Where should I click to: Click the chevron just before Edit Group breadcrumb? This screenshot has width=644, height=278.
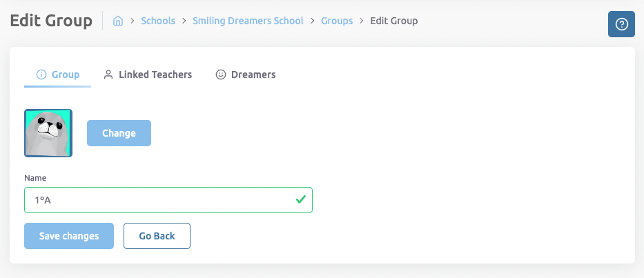point(362,21)
